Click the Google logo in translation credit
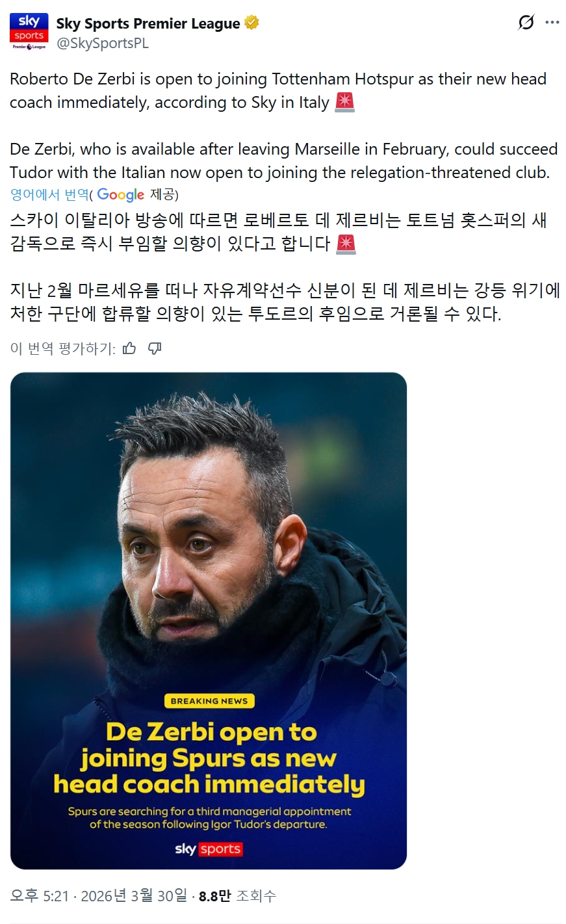This screenshot has height=924, width=566. [121, 195]
